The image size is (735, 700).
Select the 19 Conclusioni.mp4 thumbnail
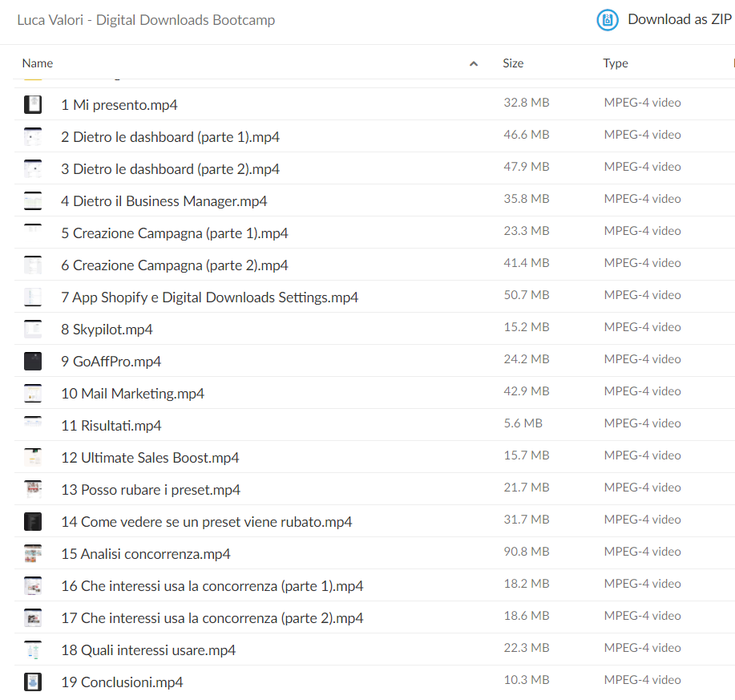coord(33,682)
